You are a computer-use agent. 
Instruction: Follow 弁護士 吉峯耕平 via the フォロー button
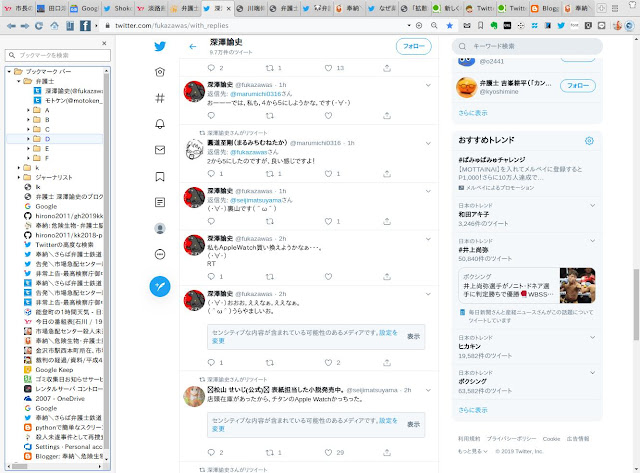tap(578, 86)
